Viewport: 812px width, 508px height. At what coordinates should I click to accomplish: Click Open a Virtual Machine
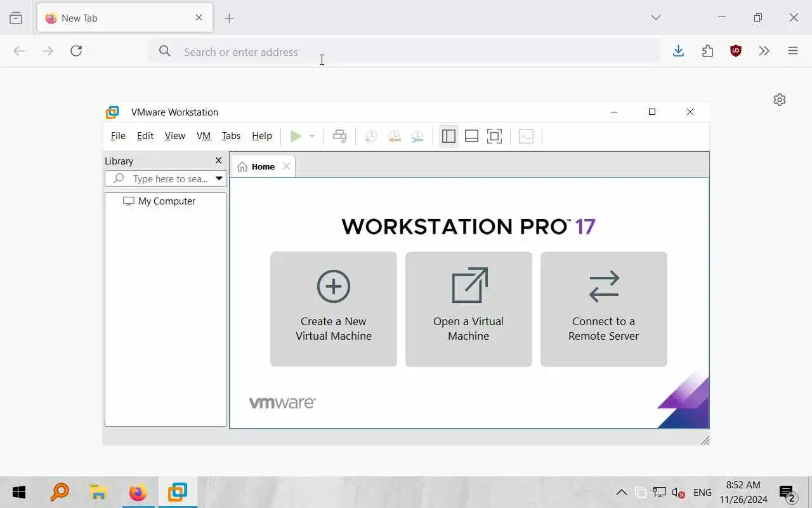tap(469, 309)
